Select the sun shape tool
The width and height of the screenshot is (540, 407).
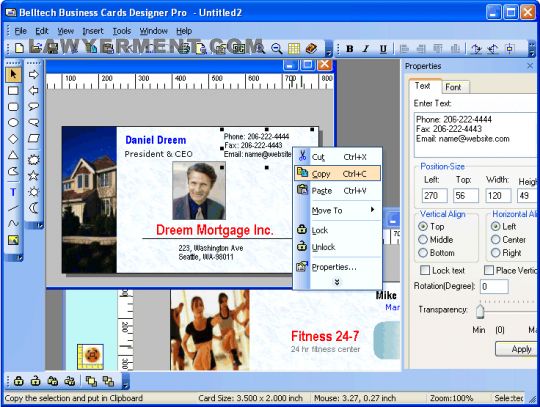33,192
